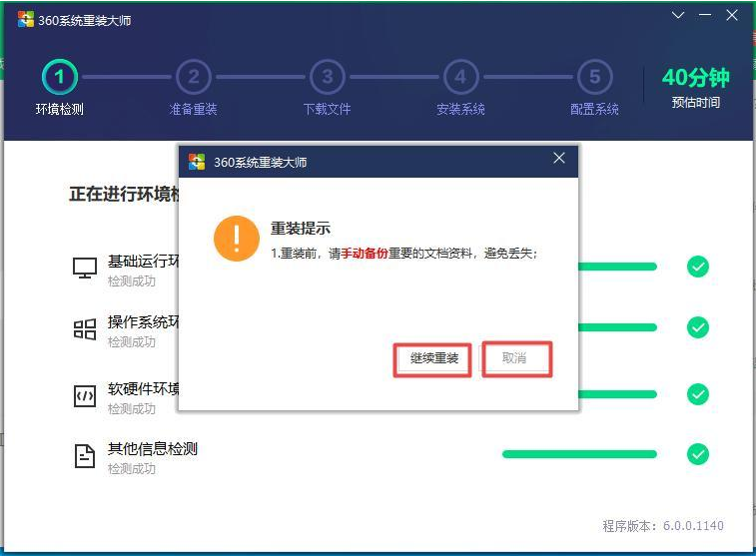The width and height of the screenshot is (756, 558).
Task: Click the code icon for 软硬件环境
Action: [x=84, y=396]
